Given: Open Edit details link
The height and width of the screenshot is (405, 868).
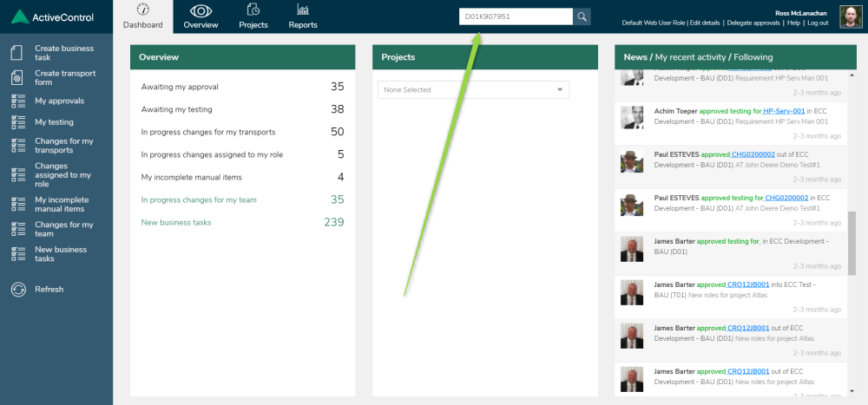Looking at the screenshot, I should (705, 23).
